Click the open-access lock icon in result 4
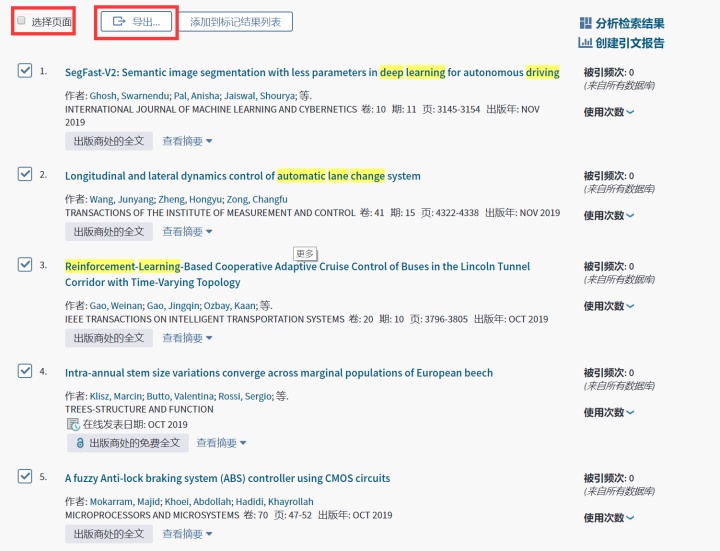Image resolution: width=720 pixels, height=551 pixels. pos(80,443)
